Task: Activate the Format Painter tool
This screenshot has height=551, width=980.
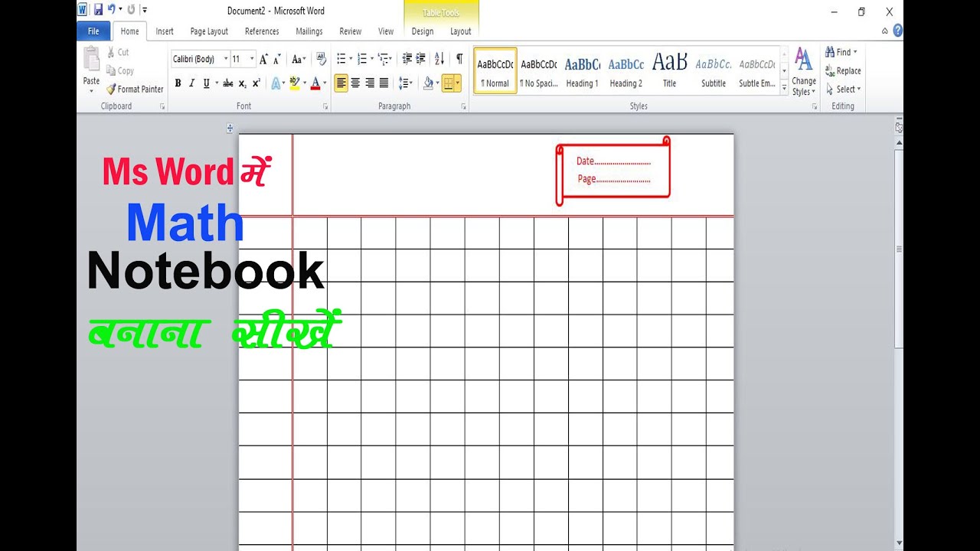Action: click(135, 89)
